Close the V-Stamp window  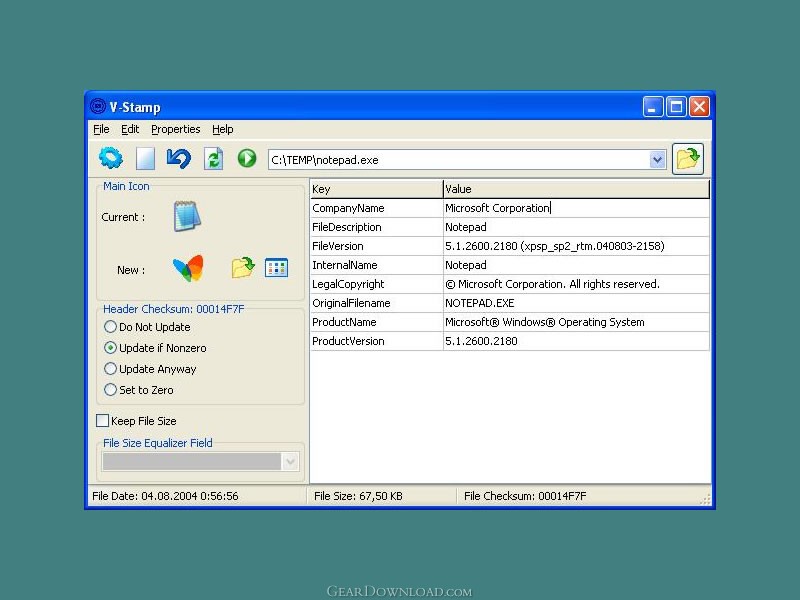(699, 107)
